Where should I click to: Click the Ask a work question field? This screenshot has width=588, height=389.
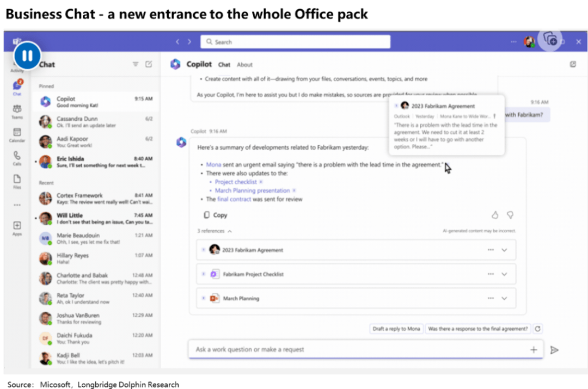click(366, 349)
